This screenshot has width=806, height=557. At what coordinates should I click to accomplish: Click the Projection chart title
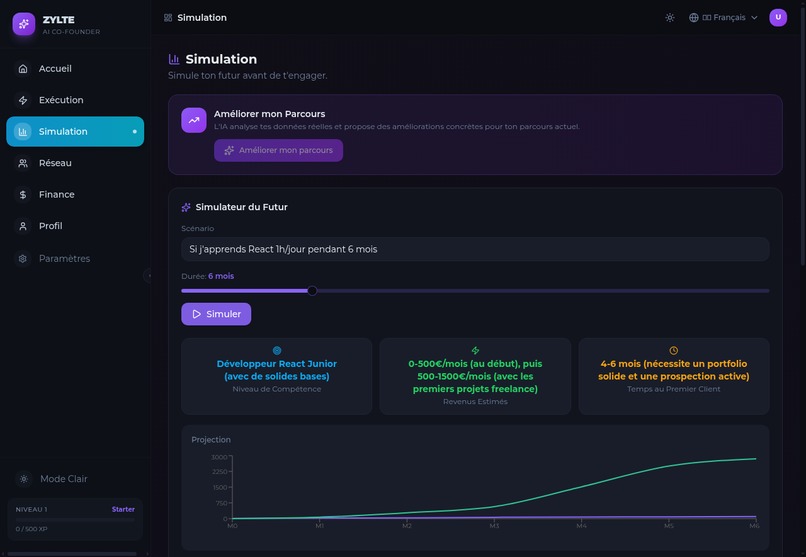211,440
